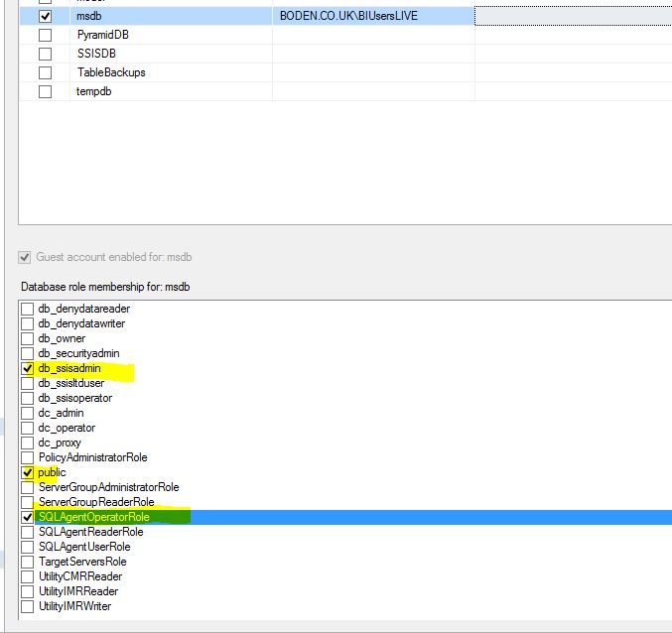This screenshot has width=672, height=633.
Task: Uncheck the db_ssisadmin role checkbox
Action: pyautogui.click(x=28, y=368)
